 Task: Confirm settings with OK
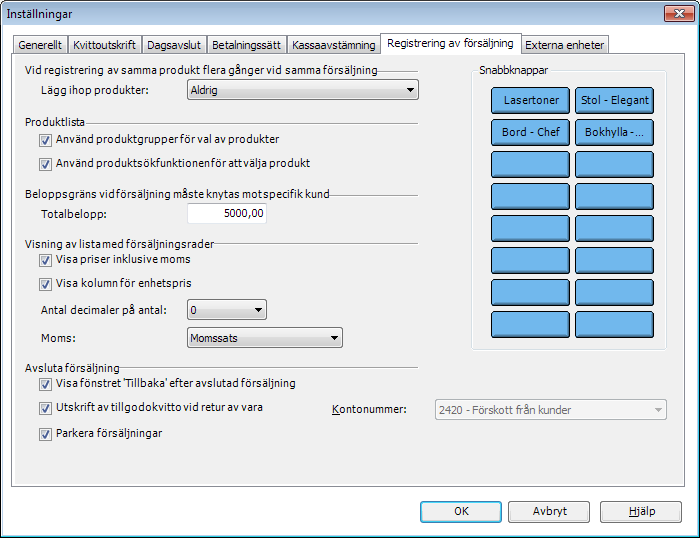(461, 512)
